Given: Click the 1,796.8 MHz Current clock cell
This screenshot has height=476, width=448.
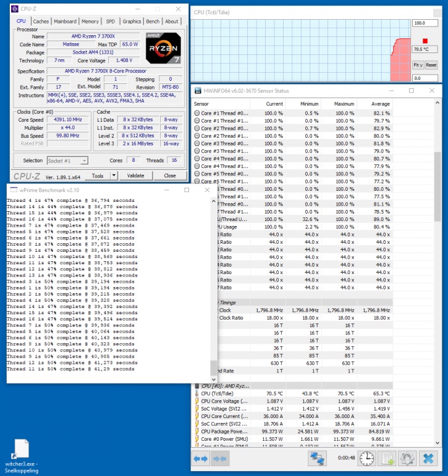Looking at the screenshot, I should (x=269, y=310).
